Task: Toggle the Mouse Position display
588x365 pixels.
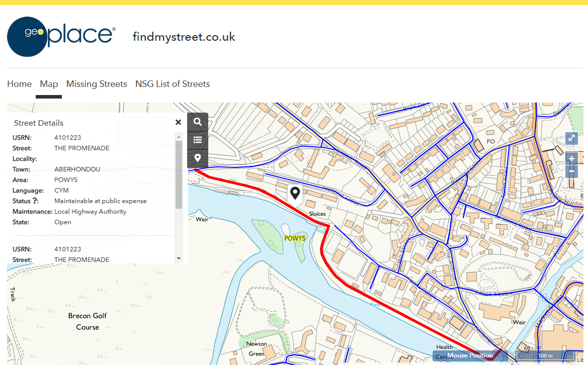Action: click(470, 355)
